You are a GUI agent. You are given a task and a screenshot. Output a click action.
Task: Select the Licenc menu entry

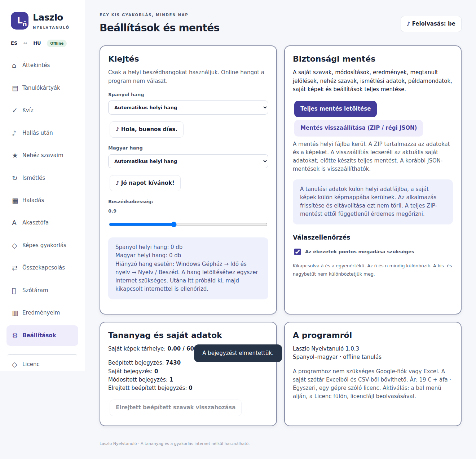click(x=42, y=364)
